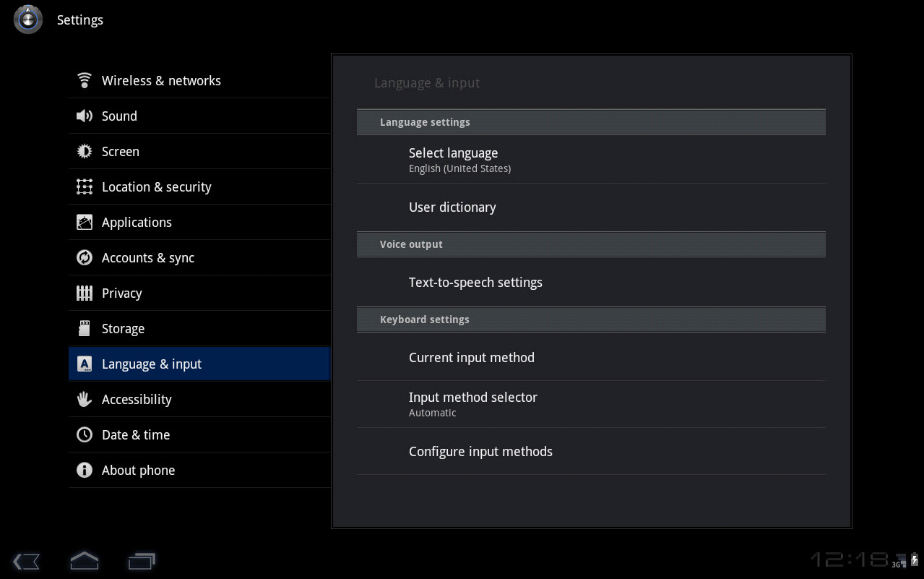924x579 pixels.
Task: Click the clock in status bar
Action: tap(849, 559)
